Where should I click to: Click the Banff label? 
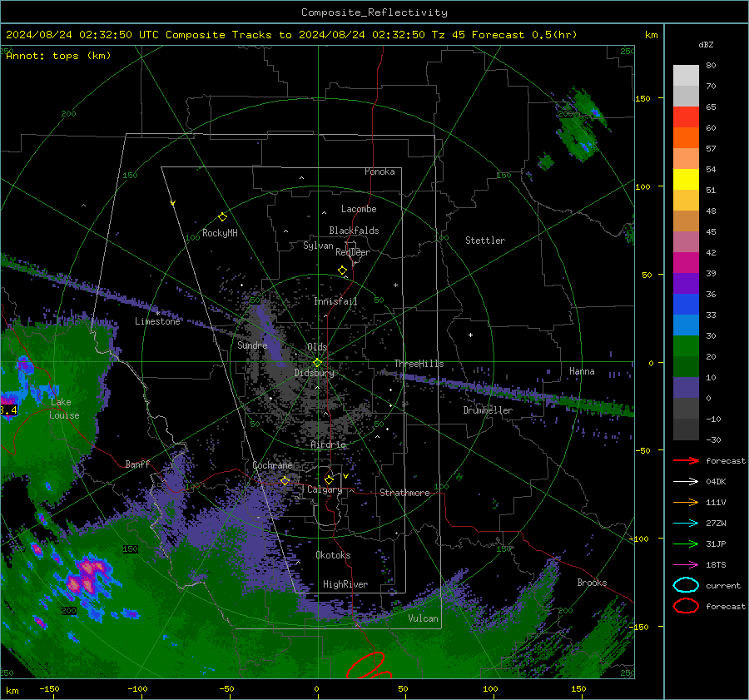point(137,464)
